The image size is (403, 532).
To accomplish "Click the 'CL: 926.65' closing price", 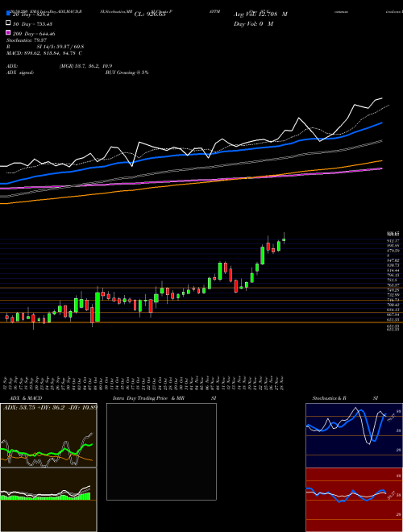I will [150, 15].
